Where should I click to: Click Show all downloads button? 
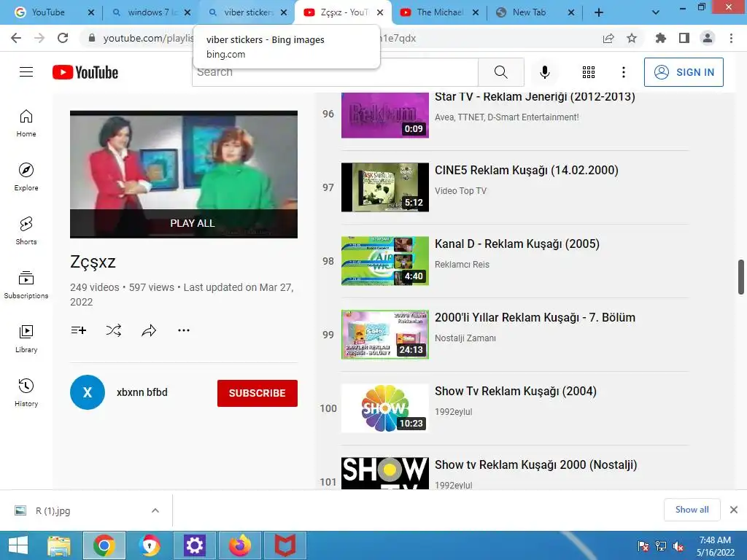(x=692, y=510)
